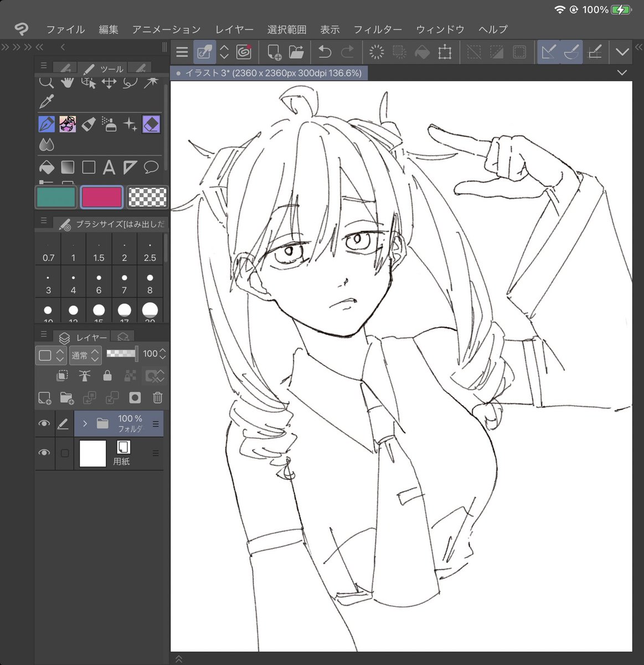Select the Ruler triangle tool

pos(130,167)
